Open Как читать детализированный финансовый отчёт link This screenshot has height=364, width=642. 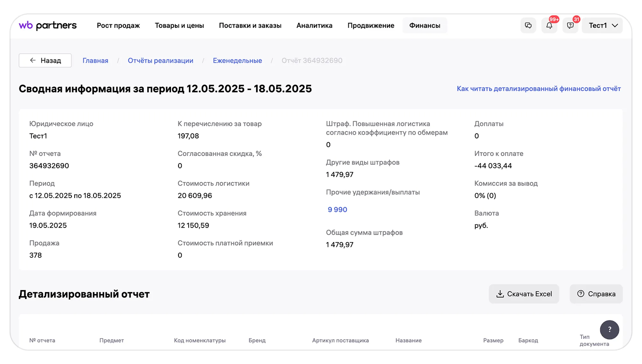[x=539, y=89]
